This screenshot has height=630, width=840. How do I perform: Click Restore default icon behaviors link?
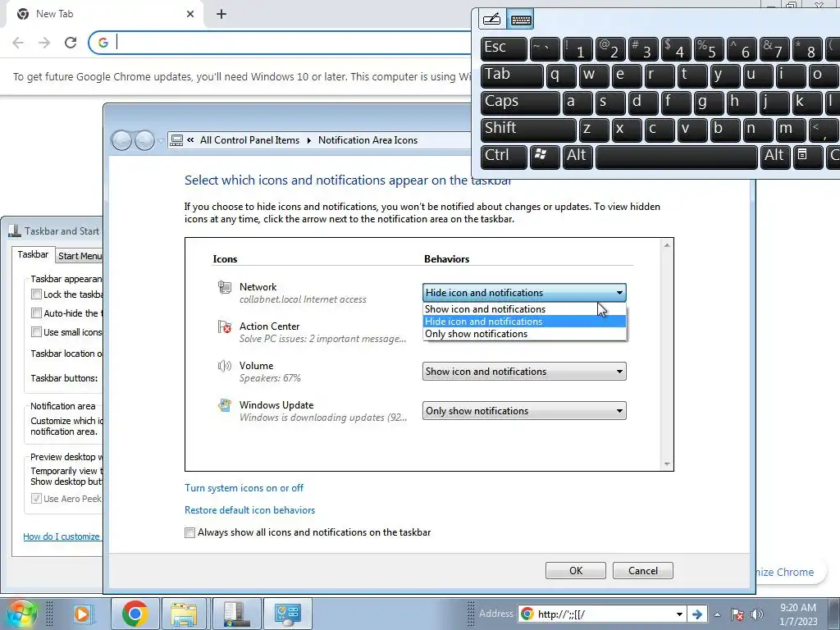click(249, 510)
